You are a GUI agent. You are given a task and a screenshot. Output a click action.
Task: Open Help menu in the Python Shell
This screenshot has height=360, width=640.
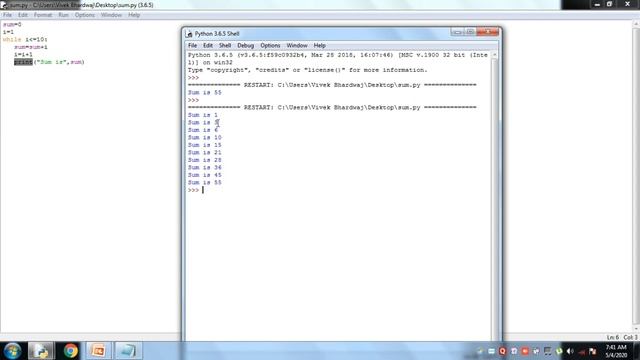[319, 46]
